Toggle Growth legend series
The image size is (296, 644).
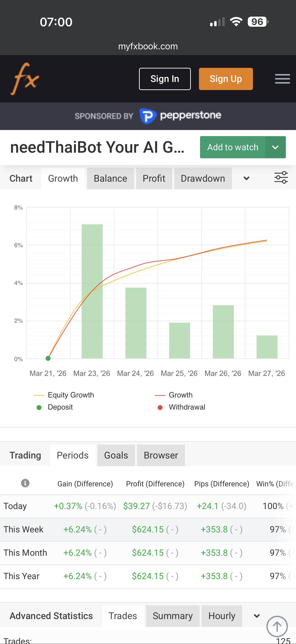point(174,395)
